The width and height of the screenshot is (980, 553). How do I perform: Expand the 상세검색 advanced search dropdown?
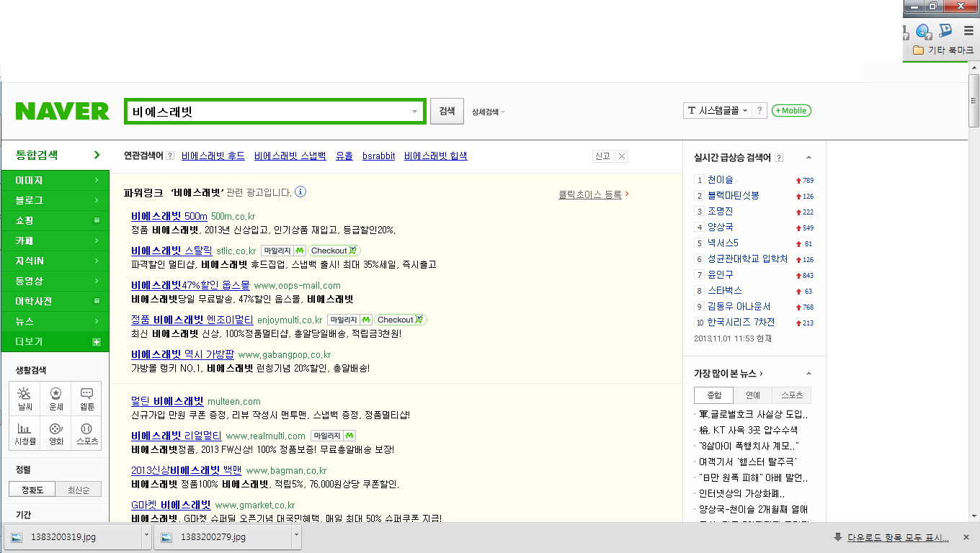489,112
